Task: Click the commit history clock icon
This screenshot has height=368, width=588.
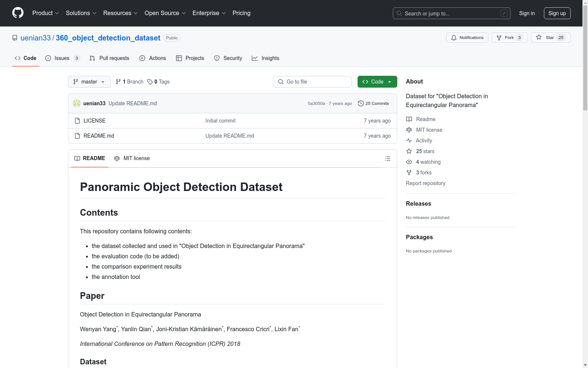Action: click(361, 103)
